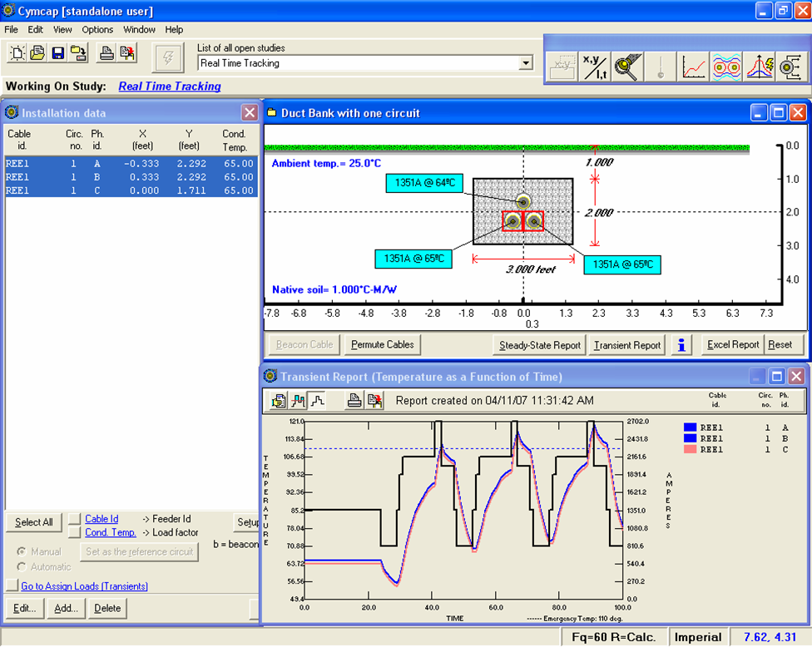
Task: Click the Real Time Tracking study link
Action: click(x=170, y=86)
